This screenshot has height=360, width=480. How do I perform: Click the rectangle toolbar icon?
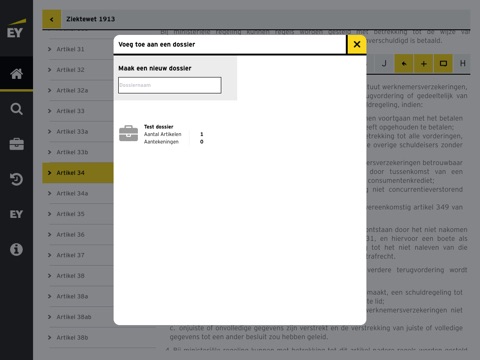point(443,63)
